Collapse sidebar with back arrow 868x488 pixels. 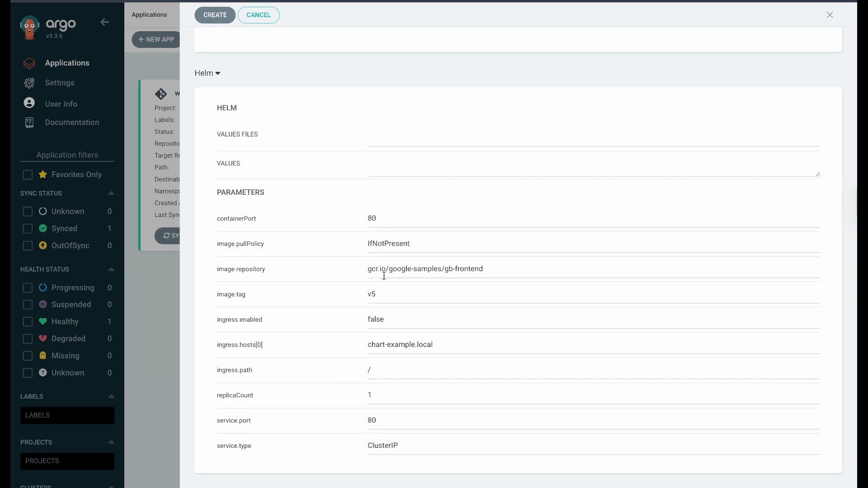pos(105,22)
